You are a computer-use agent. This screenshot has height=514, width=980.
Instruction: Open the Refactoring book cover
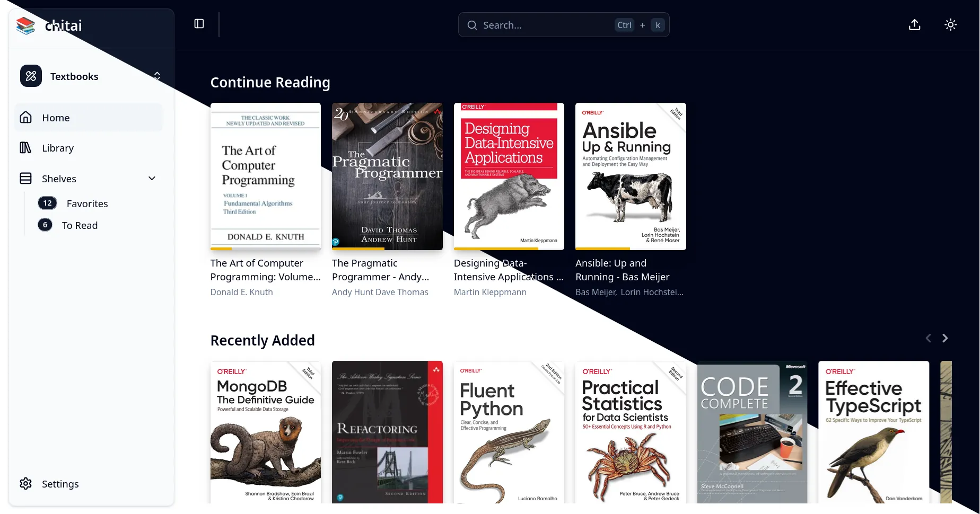click(x=387, y=432)
